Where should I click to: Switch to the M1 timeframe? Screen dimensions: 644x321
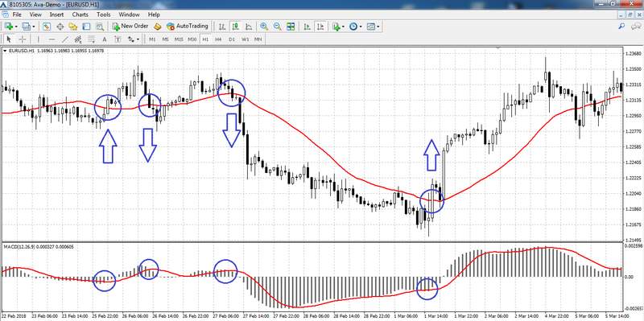(x=152, y=39)
